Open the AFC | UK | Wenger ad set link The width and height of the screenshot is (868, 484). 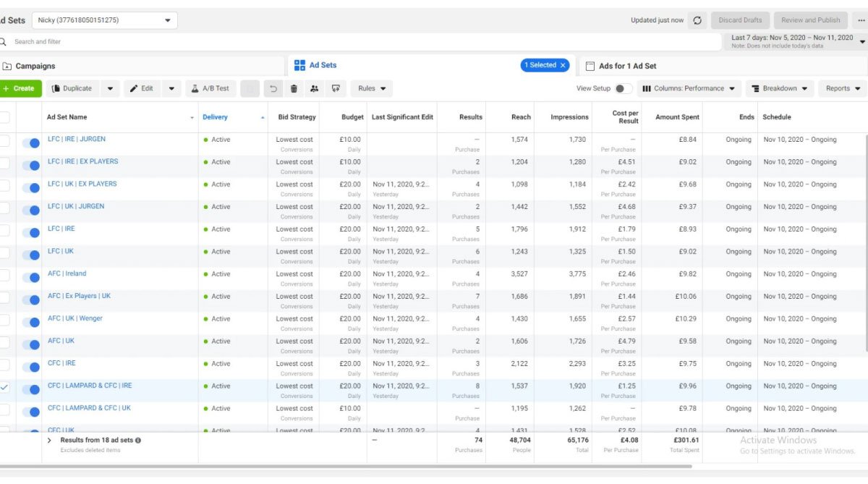coord(75,318)
